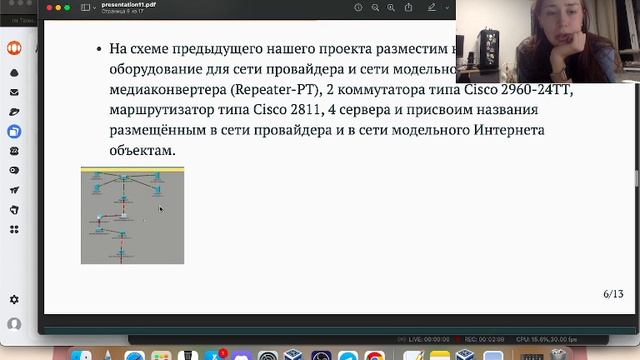Screen dimensions: 640x360
Task: Open settings gear in left sidebar
Action: click(x=14, y=299)
